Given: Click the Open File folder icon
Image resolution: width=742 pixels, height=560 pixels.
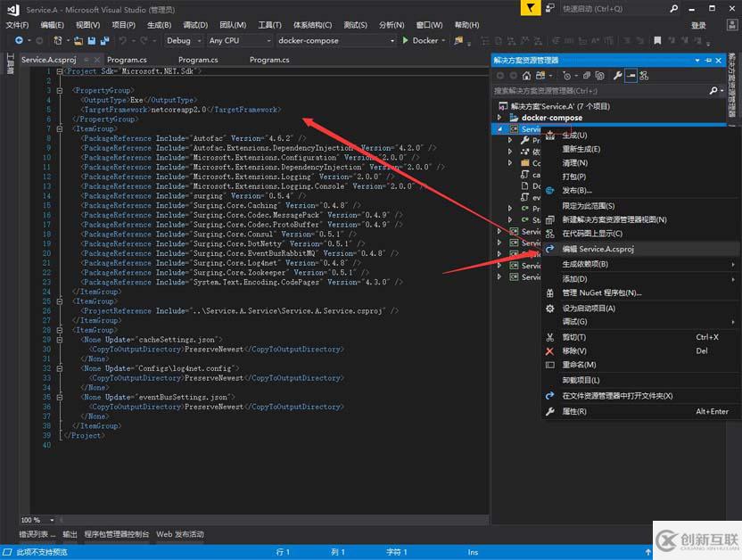Looking at the screenshot, I should pyautogui.click(x=78, y=41).
